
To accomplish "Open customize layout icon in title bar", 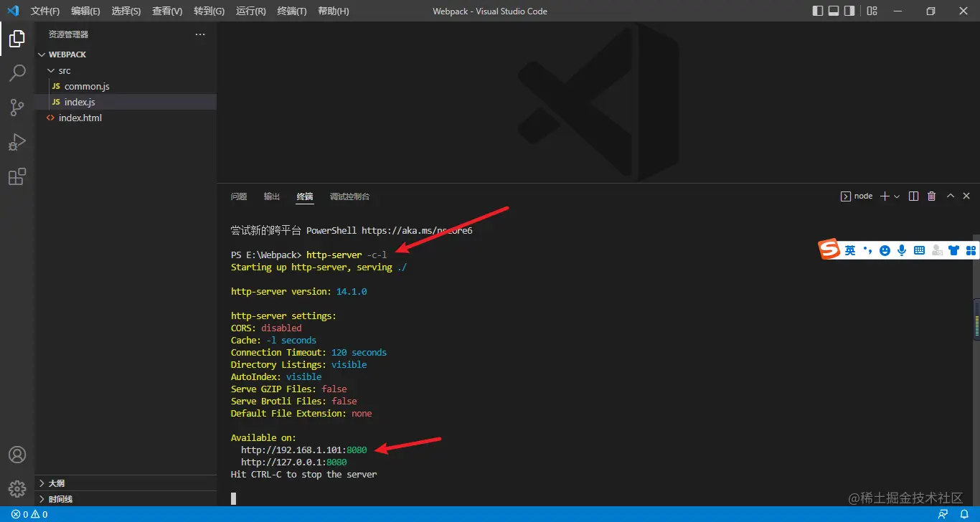I will click(x=872, y=11).
